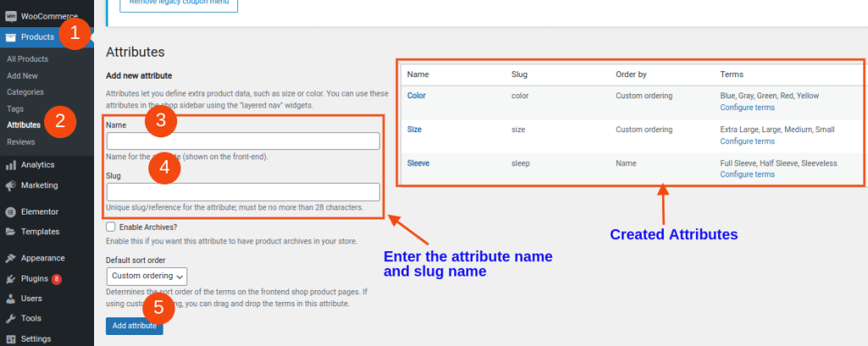
Task: Click 'Full Sleeve, Half Sleeve, Sleeveless' terms
Action: [x=778, y=164]
